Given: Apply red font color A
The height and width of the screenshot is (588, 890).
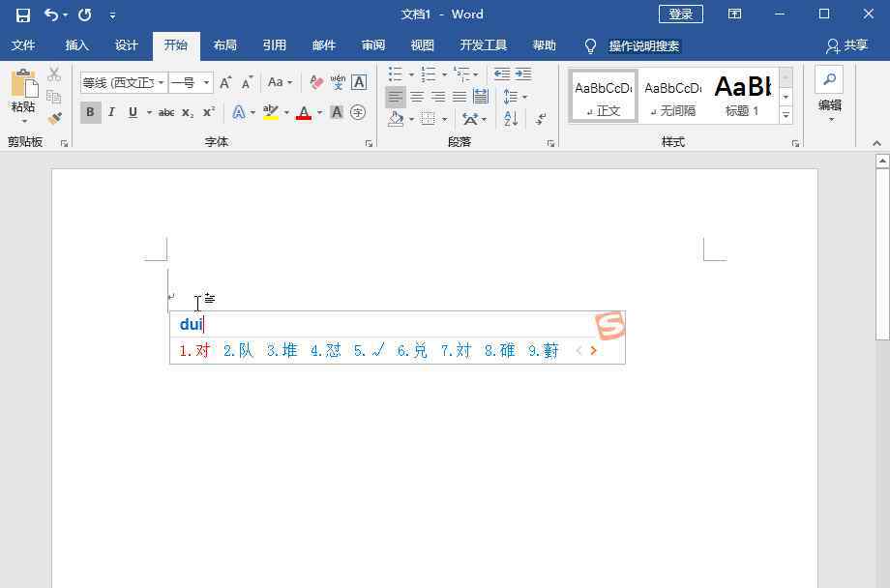Looking at the screenshot, I should click(x=304, y=112).
